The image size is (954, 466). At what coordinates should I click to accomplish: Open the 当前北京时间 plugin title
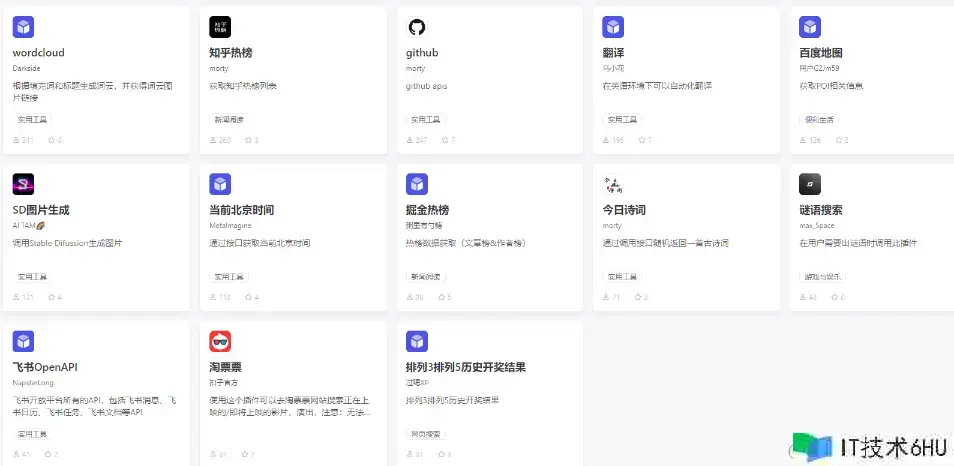[241, 210]
